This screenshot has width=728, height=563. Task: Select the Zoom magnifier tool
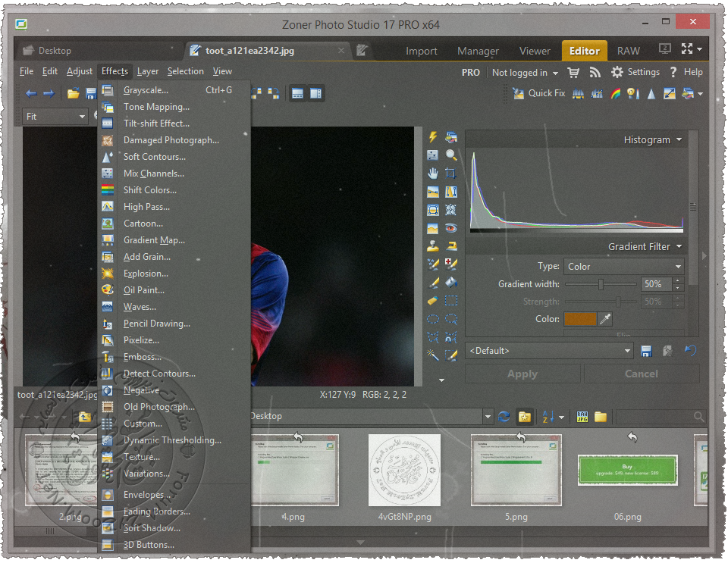(450, 155)
